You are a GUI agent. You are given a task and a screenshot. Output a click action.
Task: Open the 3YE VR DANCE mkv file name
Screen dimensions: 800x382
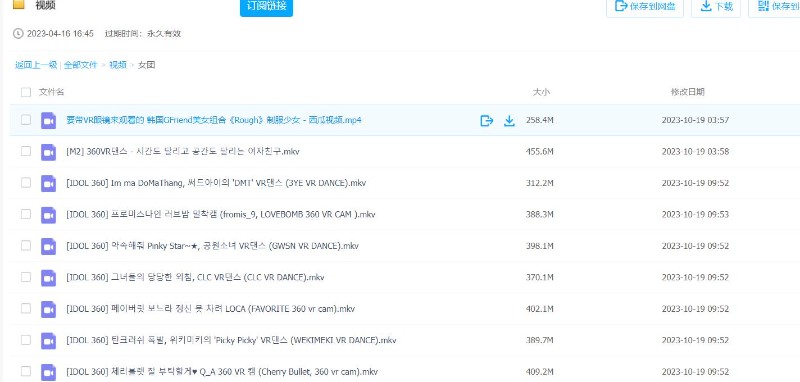tap(216, 183)
